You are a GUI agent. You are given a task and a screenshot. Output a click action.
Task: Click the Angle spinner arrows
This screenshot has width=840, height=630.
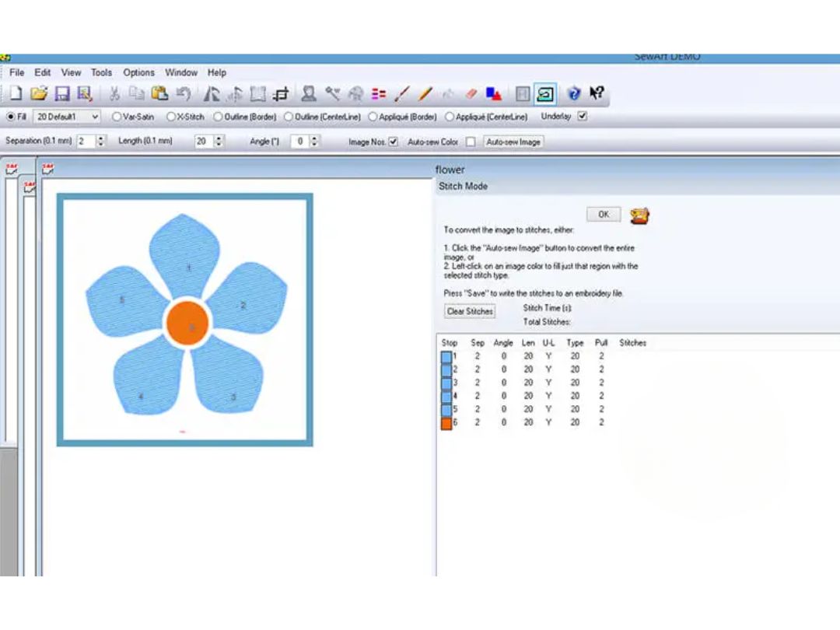[314, 141]
